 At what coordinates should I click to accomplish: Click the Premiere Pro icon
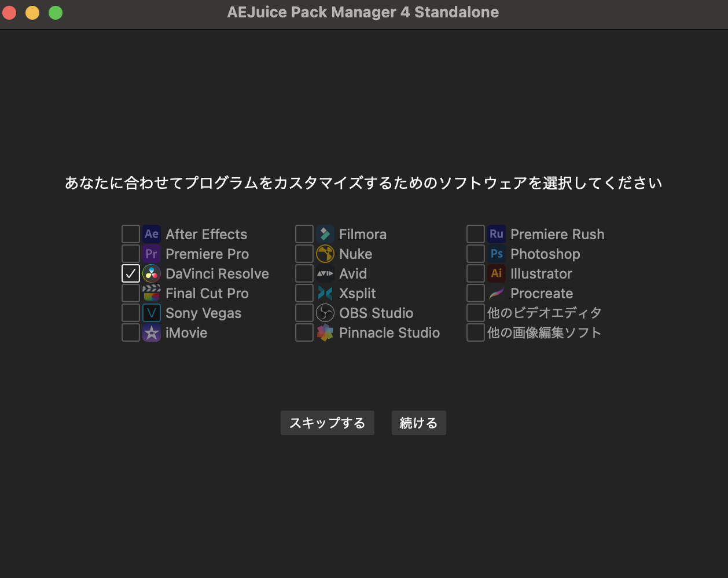coord(151,254)
